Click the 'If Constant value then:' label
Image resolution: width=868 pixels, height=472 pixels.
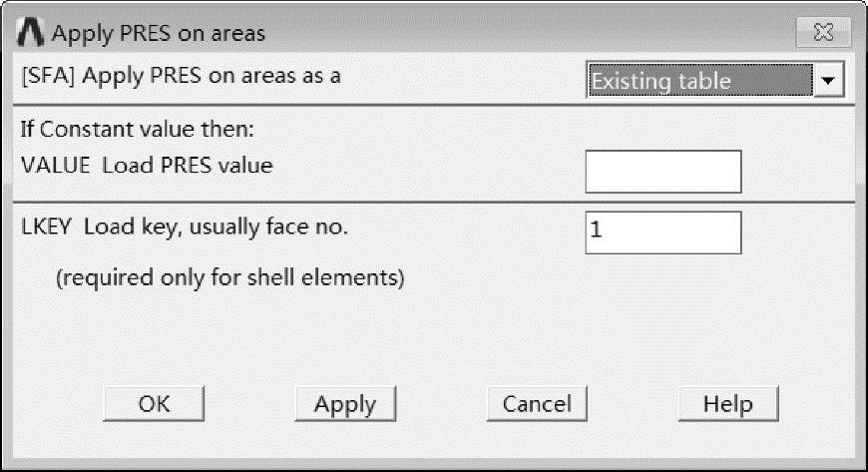(x=138, y=129)
